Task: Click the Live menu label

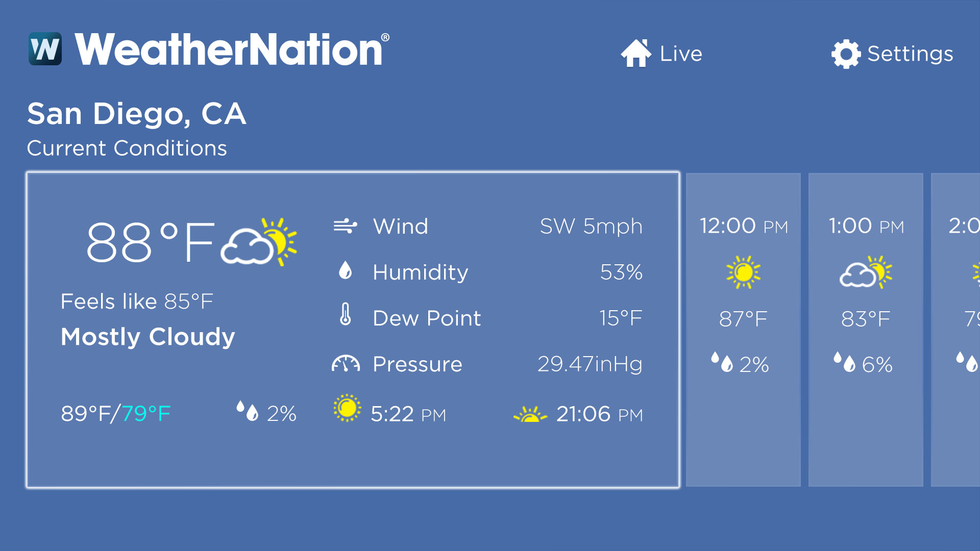Action: (x=681, y=53)
